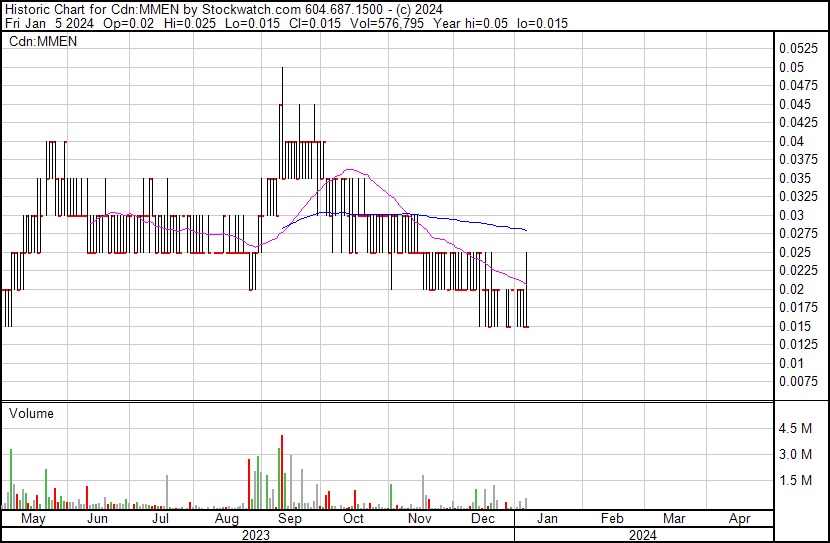Click the 0.0175 price axis label
830x543 pixels.
point(798,307)
